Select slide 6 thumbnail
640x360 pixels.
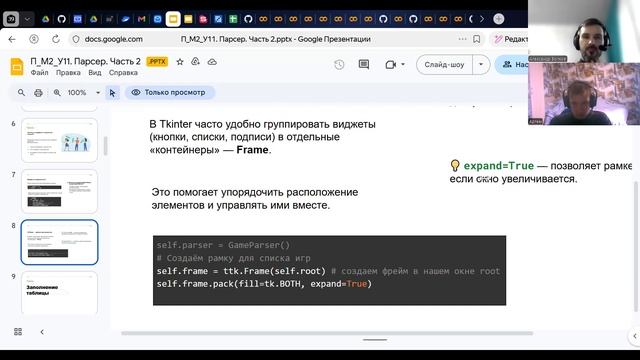tap(60, 140)
